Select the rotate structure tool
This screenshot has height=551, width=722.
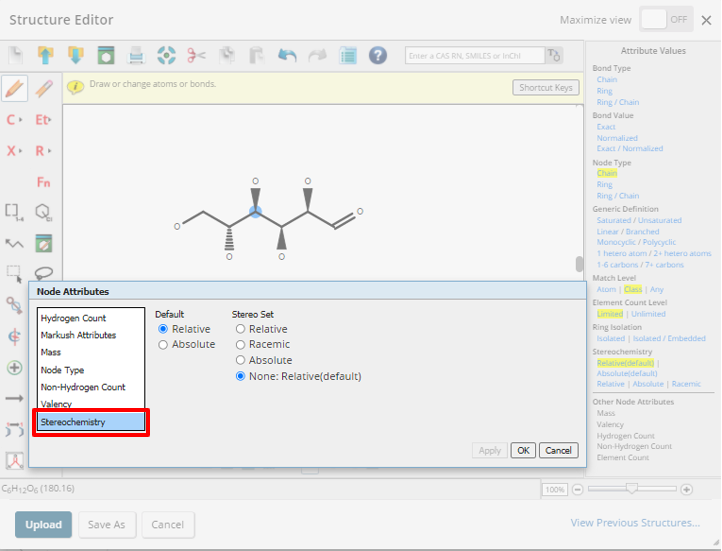(14, 336)
